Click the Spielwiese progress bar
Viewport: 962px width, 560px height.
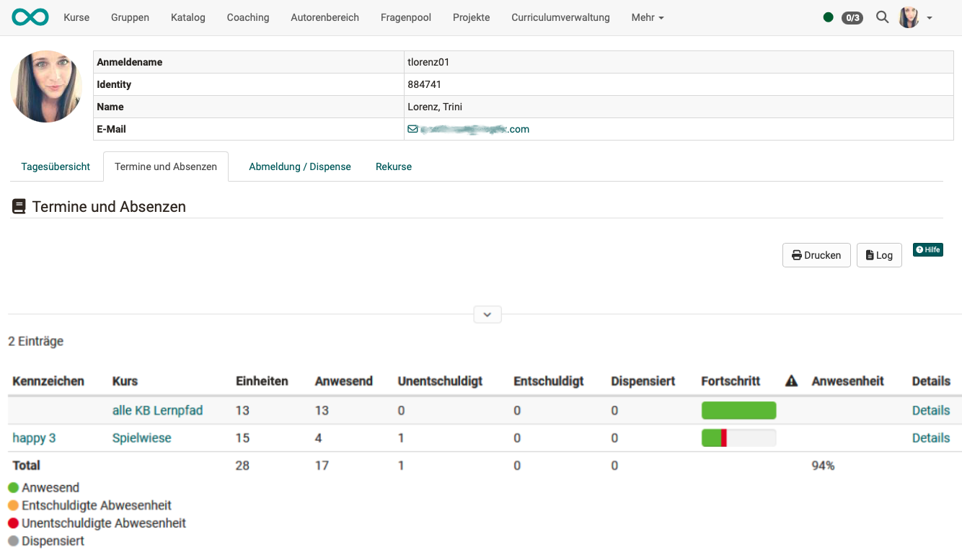[x=738, y=437]
